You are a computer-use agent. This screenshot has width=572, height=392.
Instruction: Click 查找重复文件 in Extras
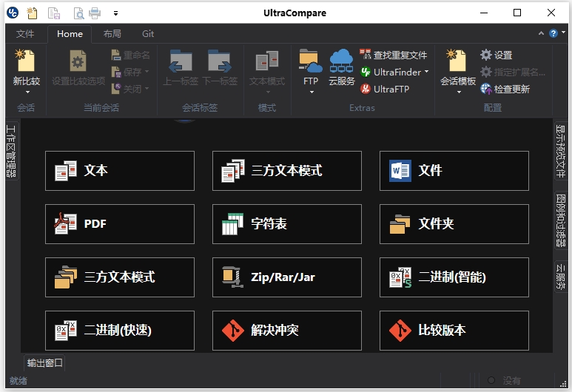393,55
